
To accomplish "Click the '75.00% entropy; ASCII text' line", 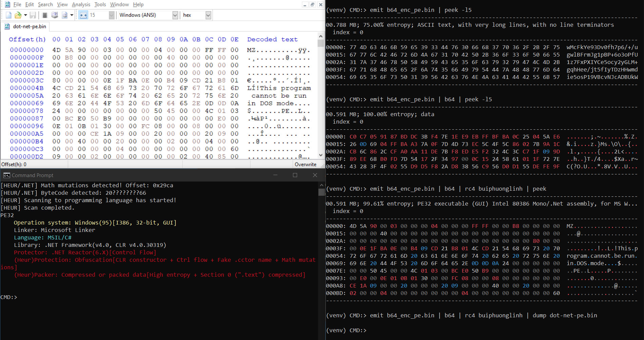I will pos(470,25).
